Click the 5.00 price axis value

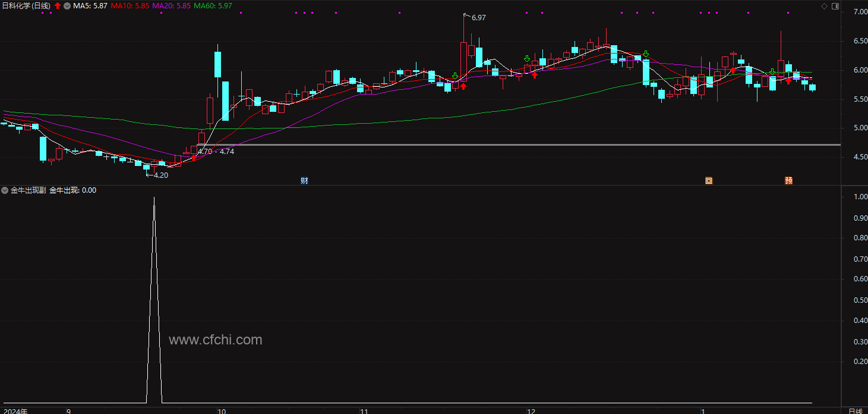860,128
